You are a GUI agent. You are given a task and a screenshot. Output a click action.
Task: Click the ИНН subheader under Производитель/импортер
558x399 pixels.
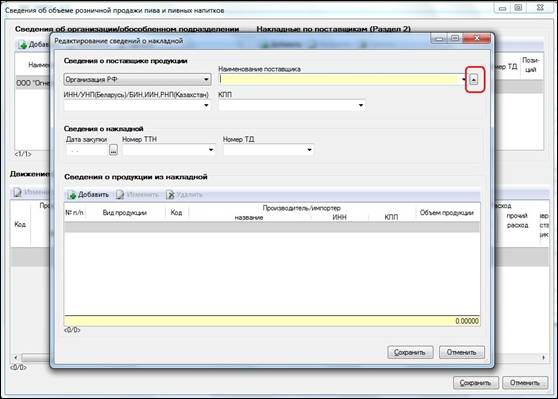point(339,217)
